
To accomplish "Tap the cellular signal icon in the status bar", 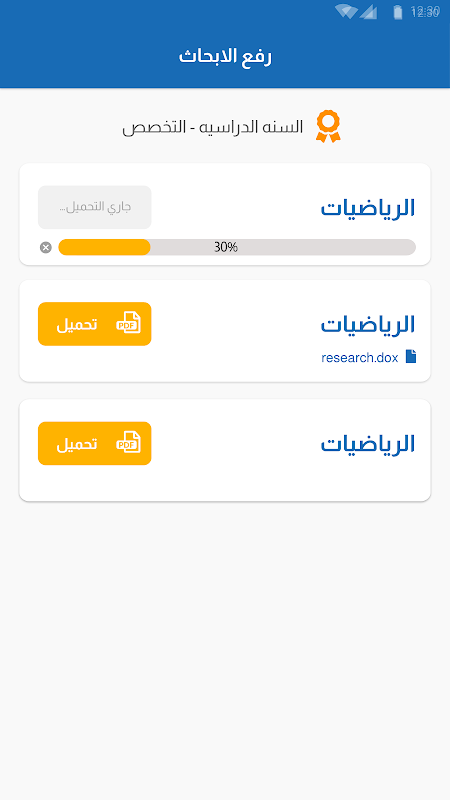I will pyautogui.click(x=368, y=12).
